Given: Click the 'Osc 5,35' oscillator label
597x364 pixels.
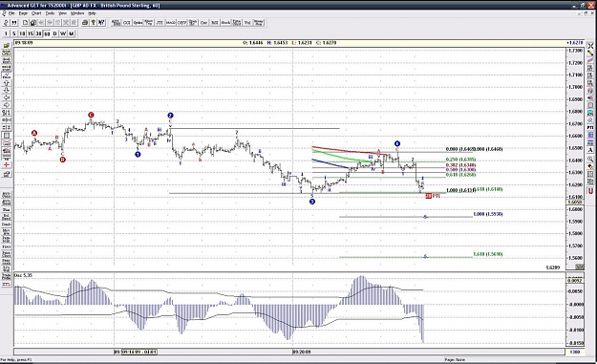Looking at the screenshot, I should pyautogui.click(x=23, y=275).
